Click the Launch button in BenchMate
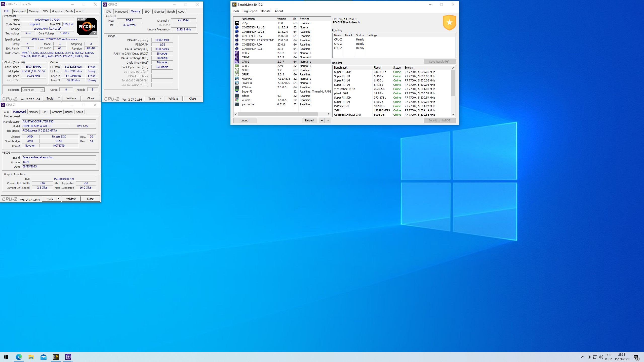644x362 pixels. coord(245,120)
